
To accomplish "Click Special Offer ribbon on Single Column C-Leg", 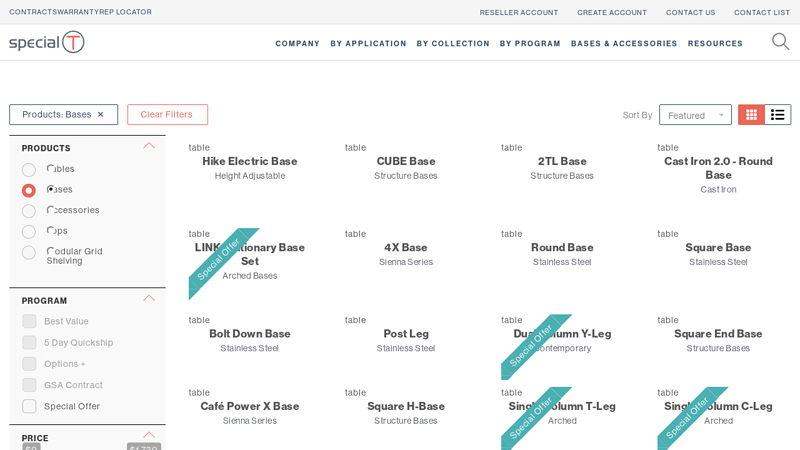I will point(686,418).
